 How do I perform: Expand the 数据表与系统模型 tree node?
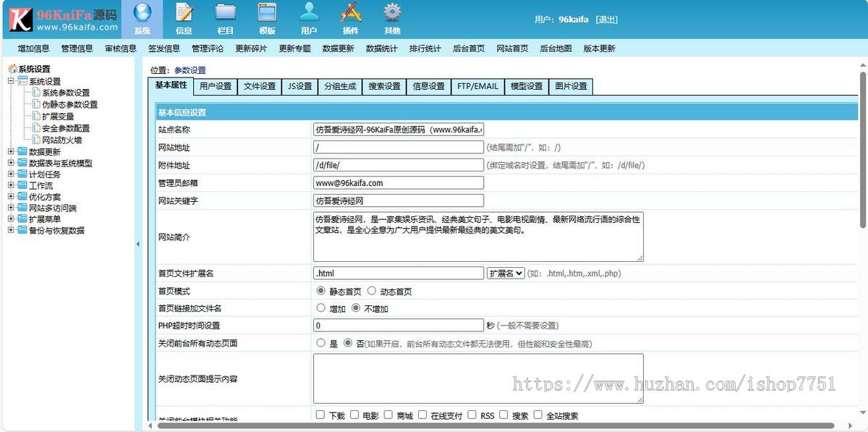click(11, 164)
